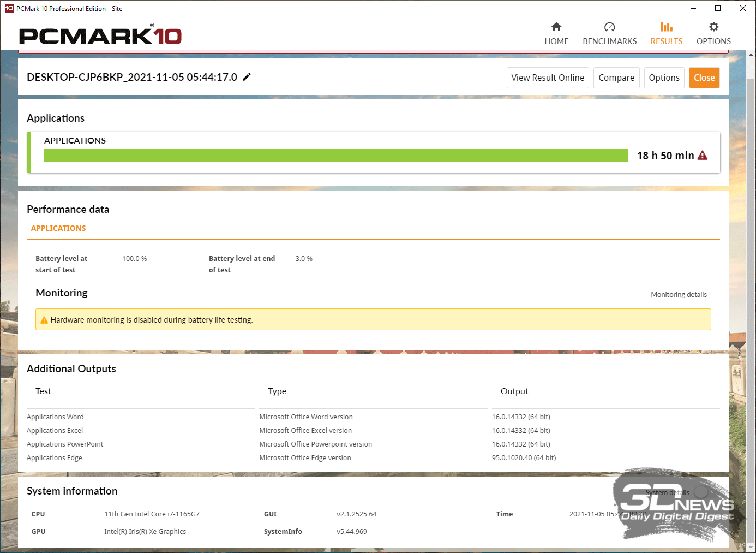Click the GUI version v2.1.2525 64
The width and height of the screenshot is (756, 553).
357,514
